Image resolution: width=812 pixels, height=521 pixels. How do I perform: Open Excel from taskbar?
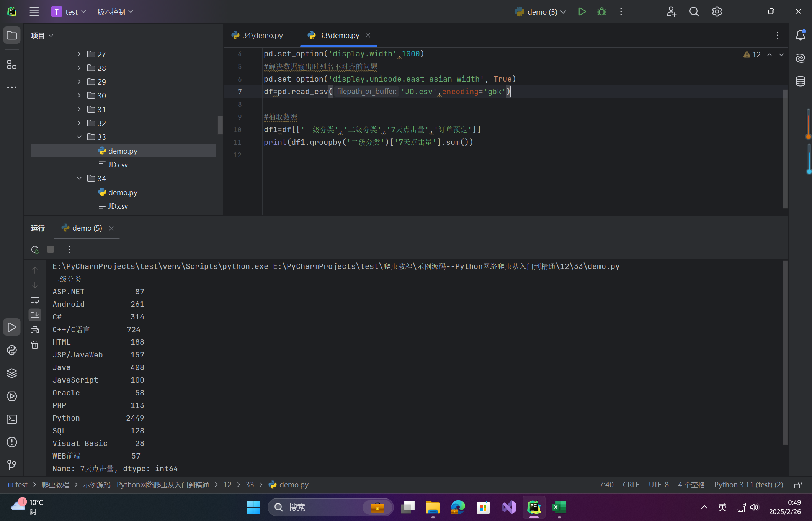(x=559, y=507)
